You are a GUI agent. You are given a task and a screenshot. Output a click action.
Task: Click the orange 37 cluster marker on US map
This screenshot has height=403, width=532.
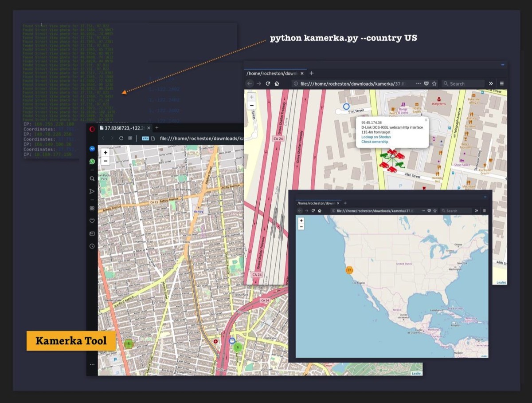pos(349,270)
